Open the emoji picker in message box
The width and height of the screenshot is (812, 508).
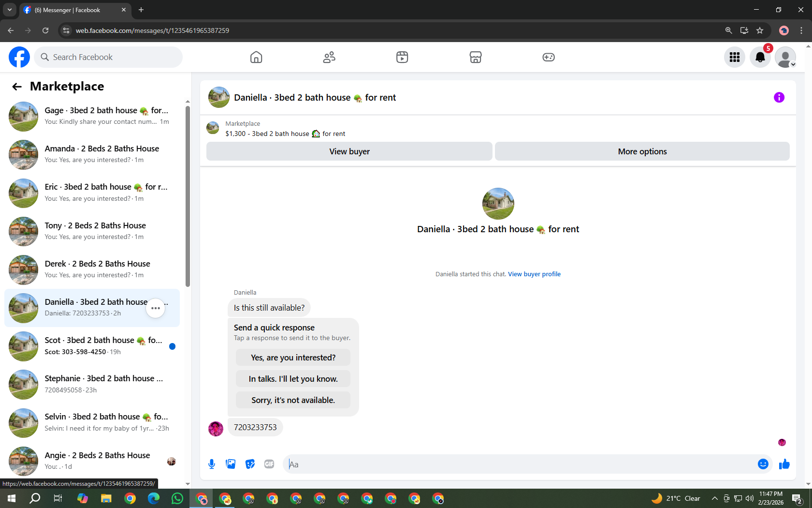pos(763,464)
